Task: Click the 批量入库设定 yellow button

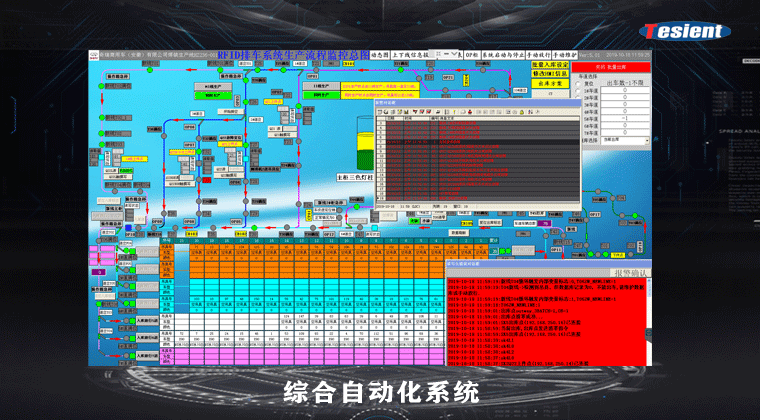Action: coord(544,66)
